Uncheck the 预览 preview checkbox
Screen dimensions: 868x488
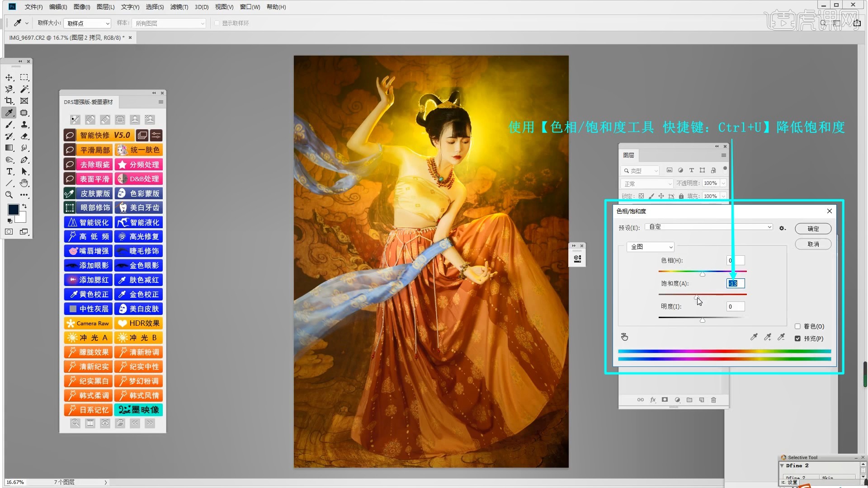(x=797, y=338)
